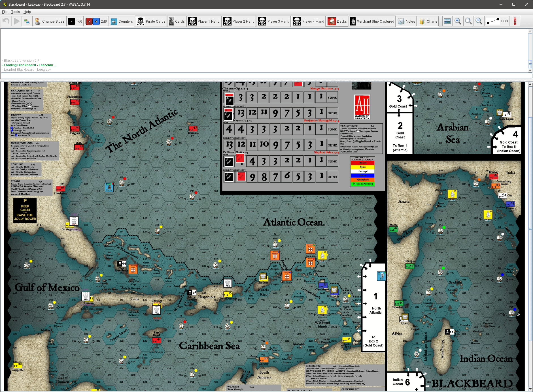533x392 pixels.
Task: Click the zoom in magnifier
Action: pos(458,21)
